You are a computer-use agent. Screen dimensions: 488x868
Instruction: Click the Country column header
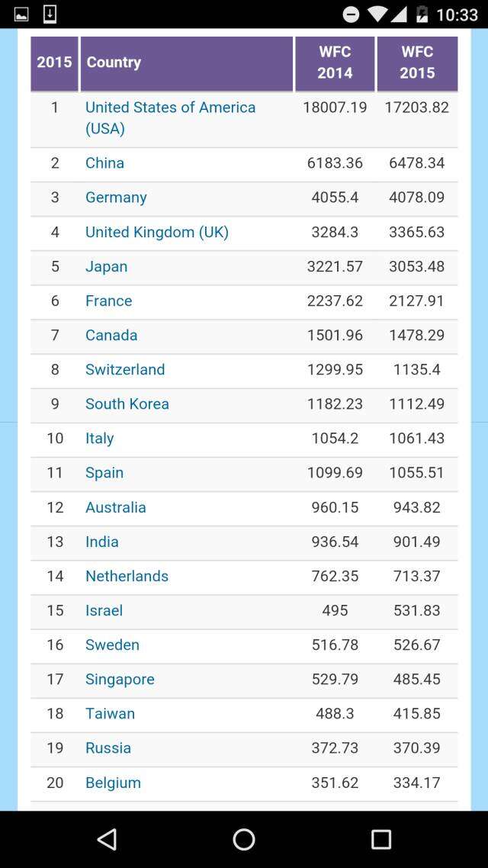tap(186, 63)
